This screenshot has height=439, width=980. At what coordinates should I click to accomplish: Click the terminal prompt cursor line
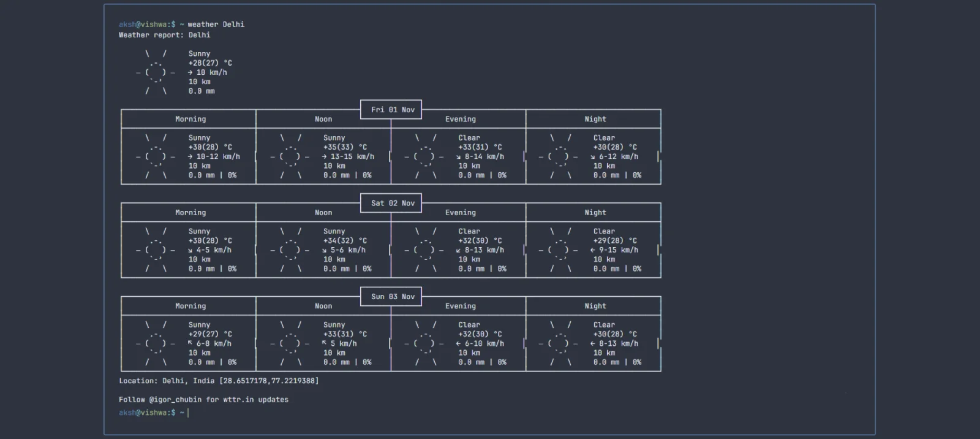pos(154,413)
